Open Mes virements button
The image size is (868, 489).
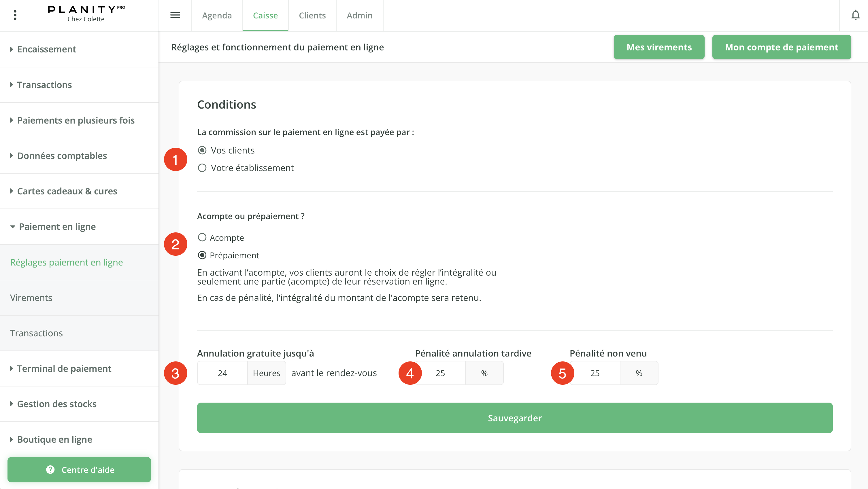[x=659, y=47]
